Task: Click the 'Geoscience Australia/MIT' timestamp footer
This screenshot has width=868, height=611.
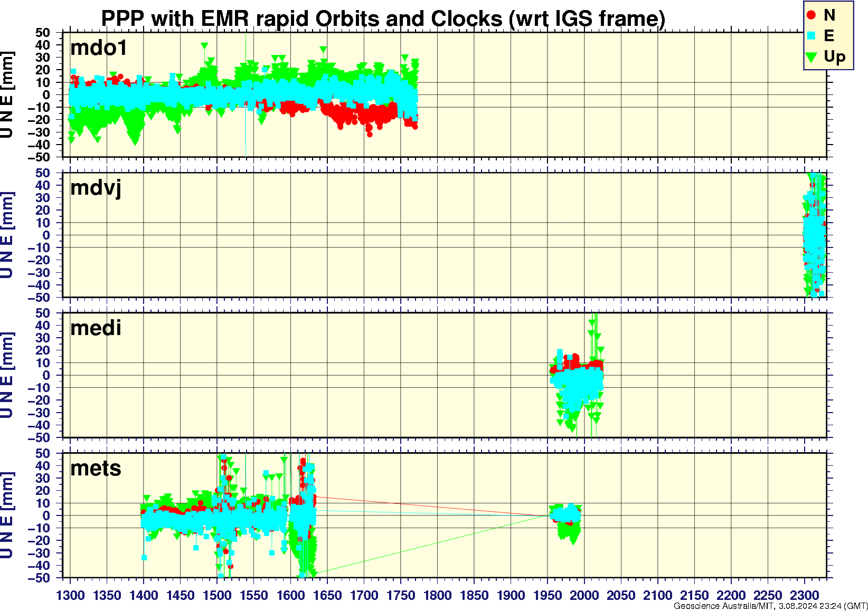Action: [770, 606]
